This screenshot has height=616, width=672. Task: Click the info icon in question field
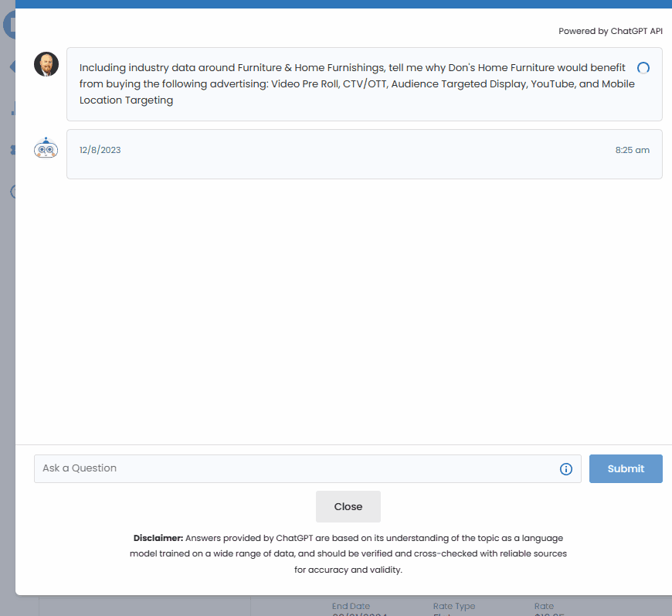(x=565, y=469)
